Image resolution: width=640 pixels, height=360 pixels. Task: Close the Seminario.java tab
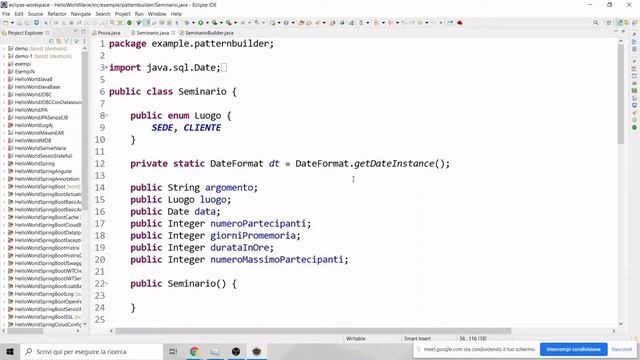coord(173,33)
